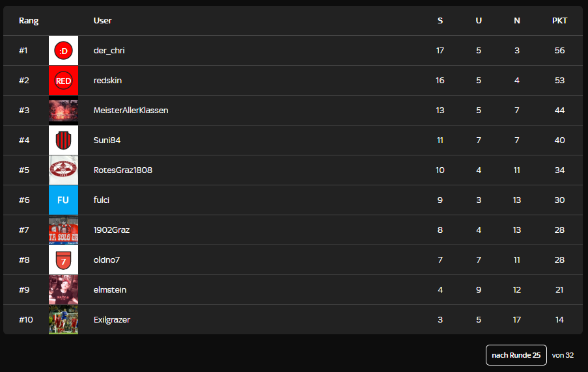Select the Exilgrazer username in last row
This screenshot has height=372, width=588.
point(112,320)
